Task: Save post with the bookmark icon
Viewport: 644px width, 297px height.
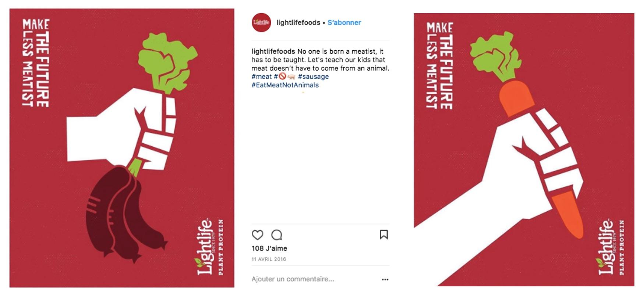Action: pyautogui.click(x=384, y=235)
